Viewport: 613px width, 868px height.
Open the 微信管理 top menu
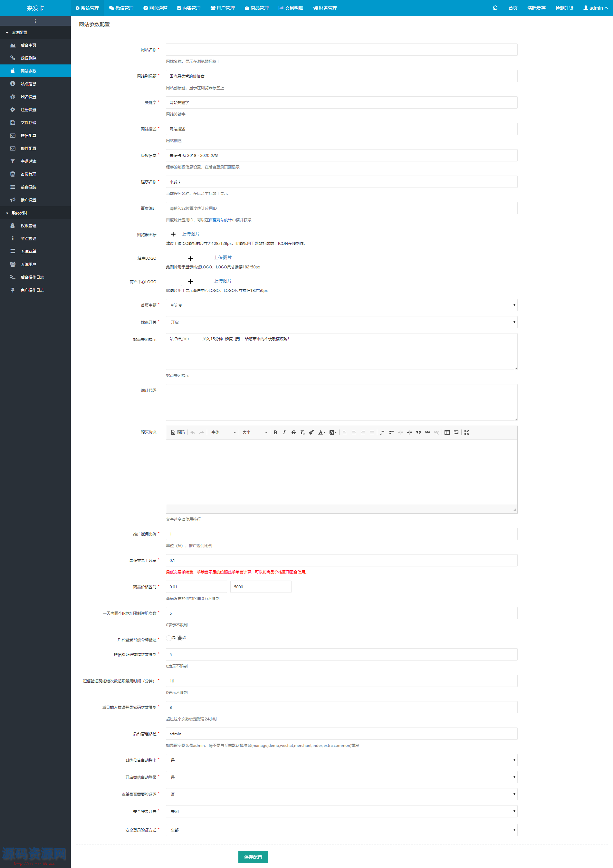pos(121,8)
